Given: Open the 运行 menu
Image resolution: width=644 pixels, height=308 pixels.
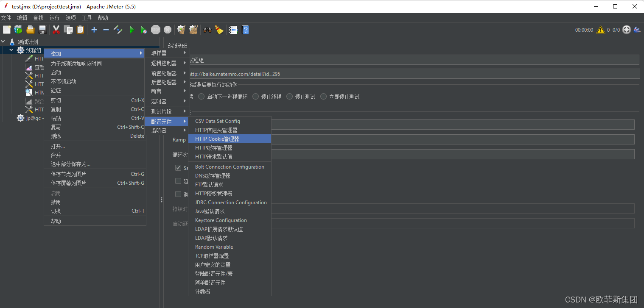Looking at the screenshot, I should pyautogui.click(x=54, y=18).
